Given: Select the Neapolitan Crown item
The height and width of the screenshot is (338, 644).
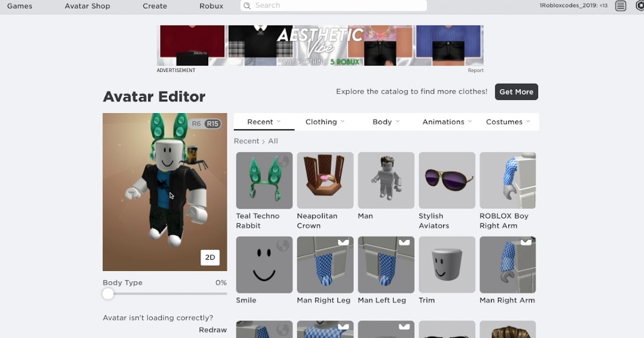Looking at the screenshot, I should (325, 180).
